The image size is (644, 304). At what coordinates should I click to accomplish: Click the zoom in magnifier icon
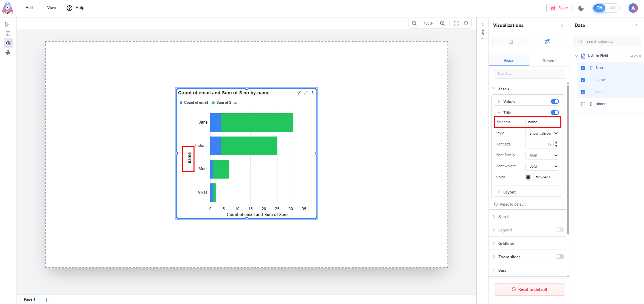(x=442, y=23)
